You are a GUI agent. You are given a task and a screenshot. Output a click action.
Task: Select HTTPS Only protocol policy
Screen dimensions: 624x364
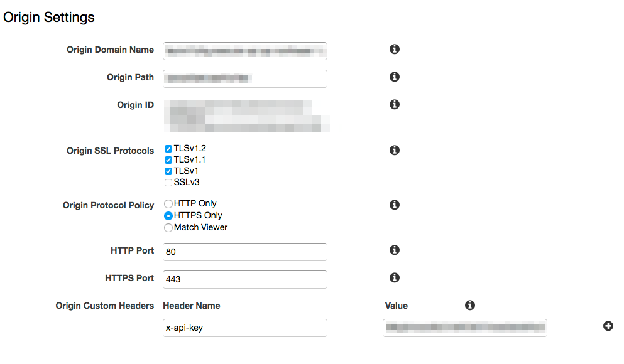(168, 216)
